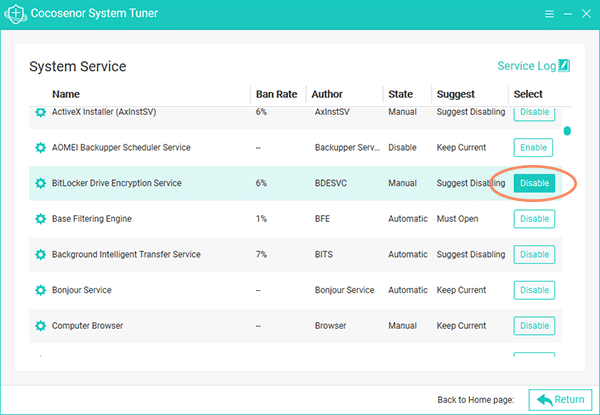Click gear icon beside BitLocker Drive Encryption Service
The height and width of the screenshot is (415, 600).
[40, 183]
